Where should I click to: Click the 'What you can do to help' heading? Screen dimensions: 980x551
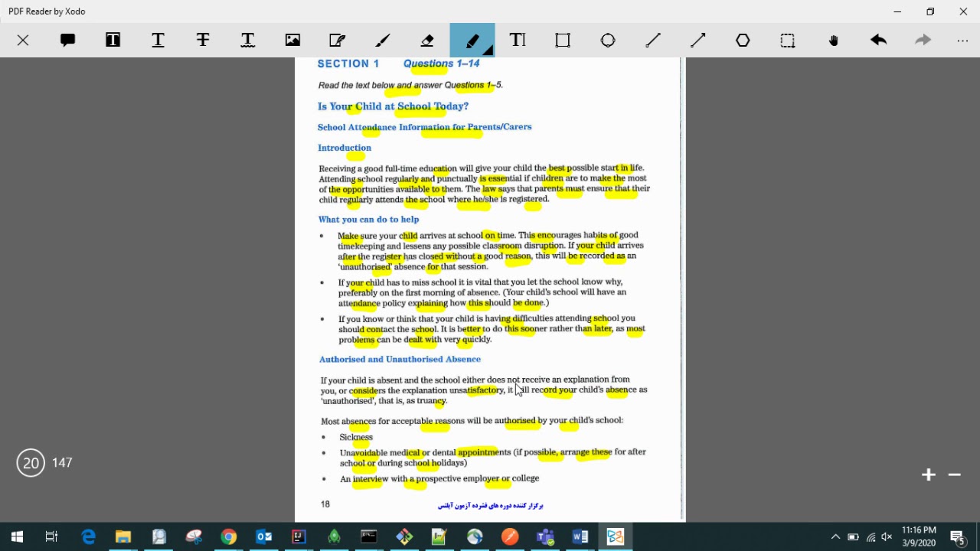click(368, 220)
